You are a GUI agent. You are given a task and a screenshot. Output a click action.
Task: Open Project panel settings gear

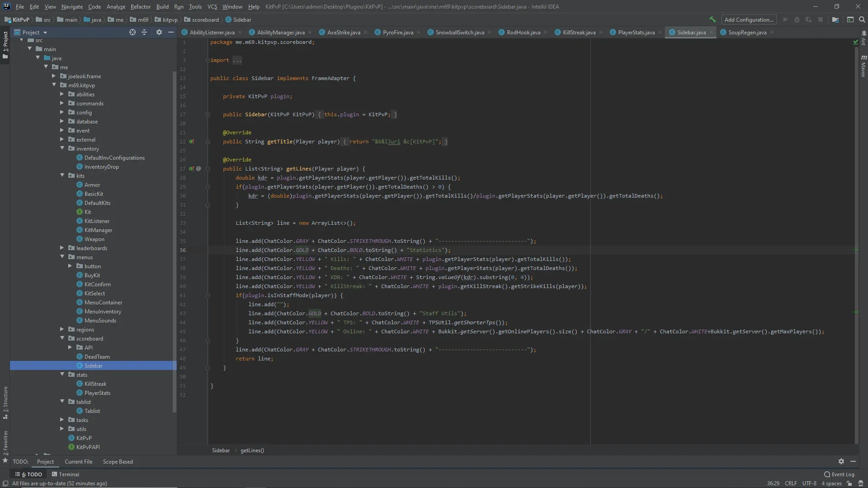point(159,32)
